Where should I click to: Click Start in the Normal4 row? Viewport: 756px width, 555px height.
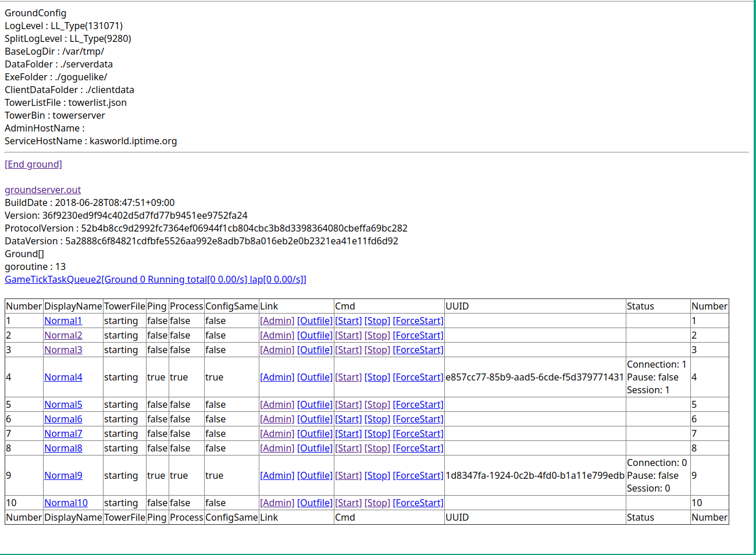[x=348, y=377]
